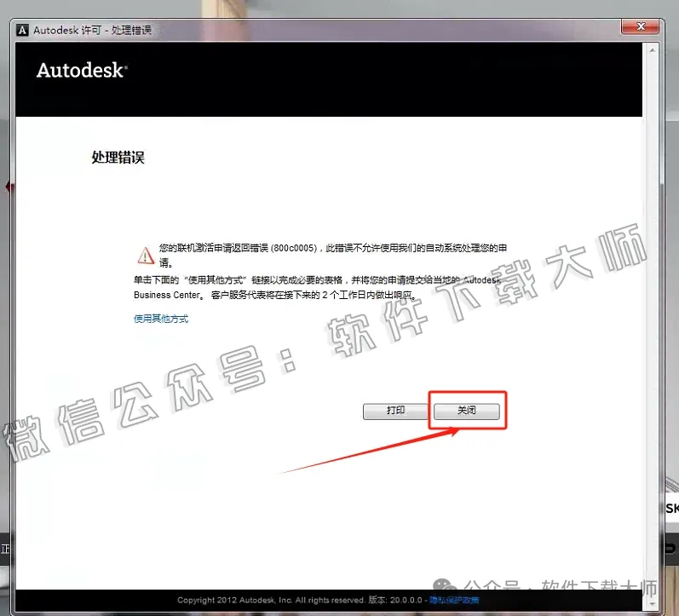
Task: Click the Autodesk logo in the header
Action: pyautogui.click(x=82, y=70)
